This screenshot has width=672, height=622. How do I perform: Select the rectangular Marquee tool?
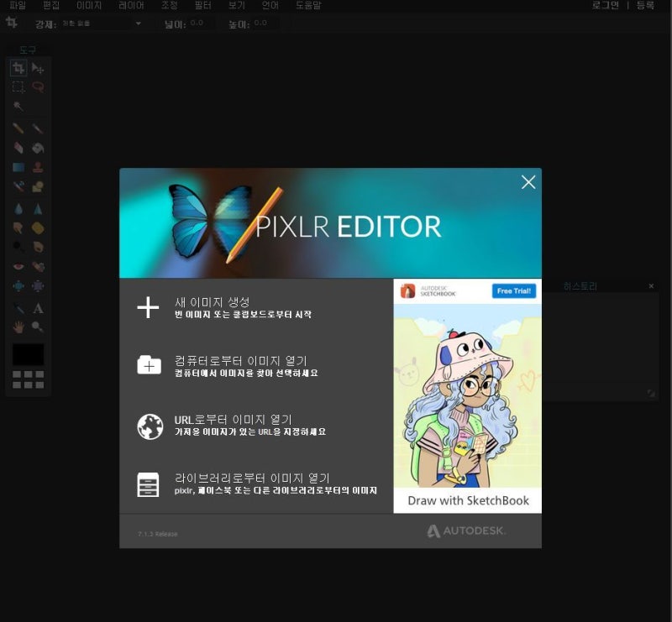[18, 87]
